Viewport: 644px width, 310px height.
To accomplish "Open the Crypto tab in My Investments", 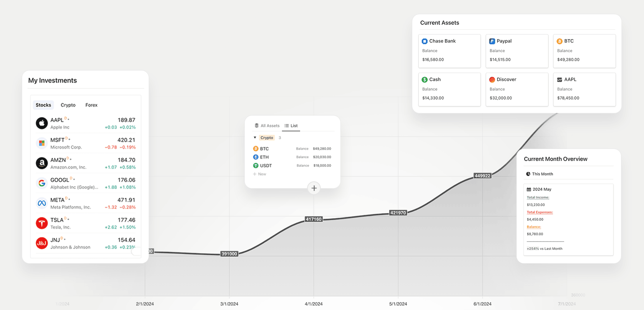I will 68,105.
